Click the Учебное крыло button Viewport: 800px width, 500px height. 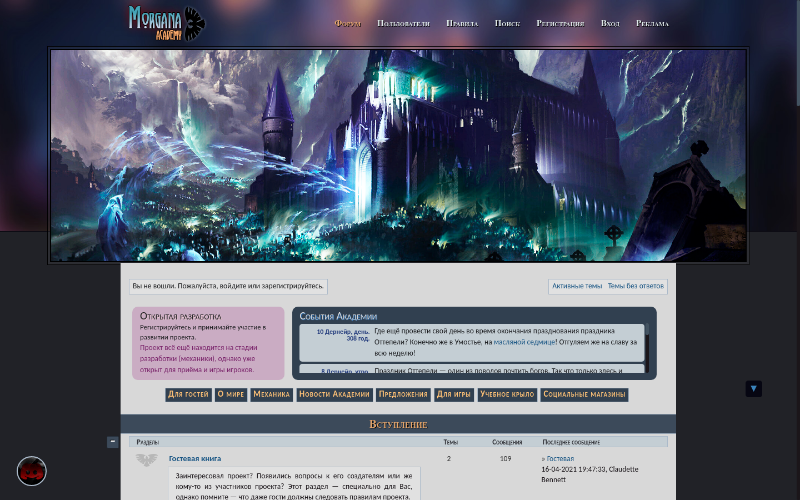click(507, 395)
